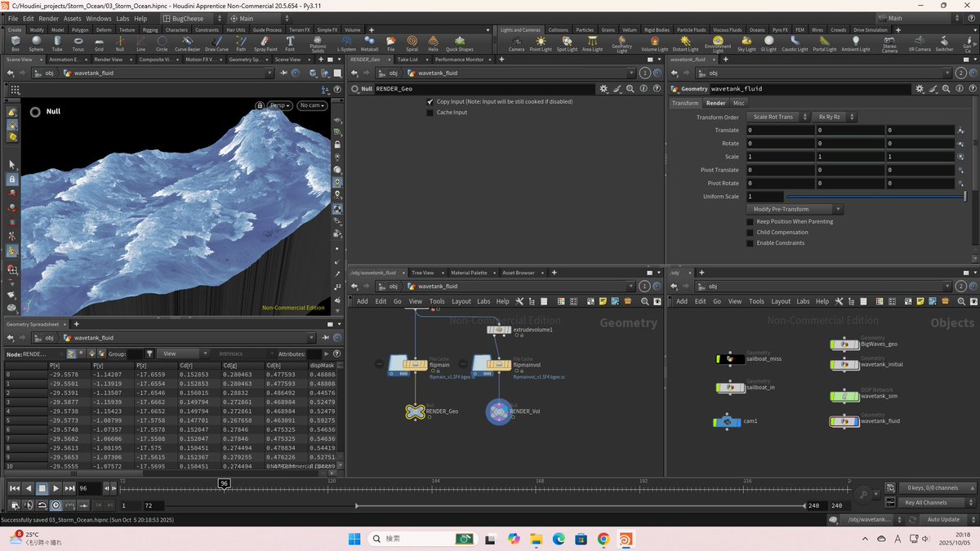The height and width of the screenshot is (551, 980).
Task: Add a Point Light from shelf
Action: [541, 42]
